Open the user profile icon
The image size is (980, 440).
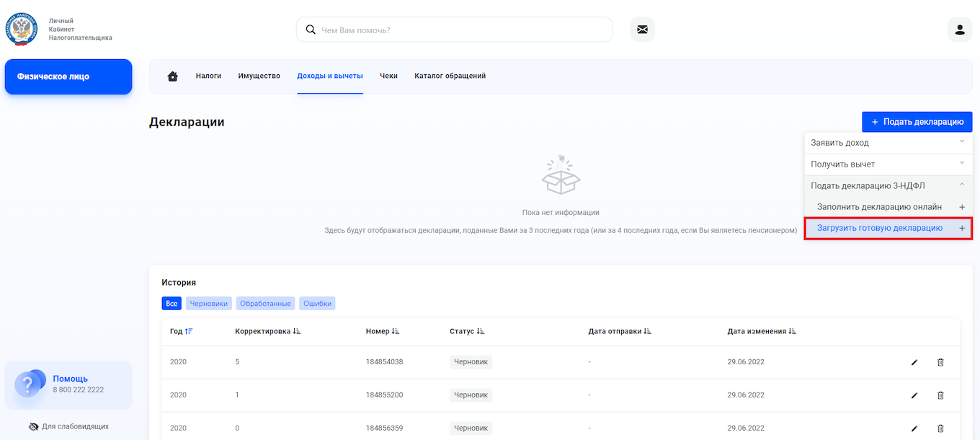pyautogui.click(x=959, y=30)
